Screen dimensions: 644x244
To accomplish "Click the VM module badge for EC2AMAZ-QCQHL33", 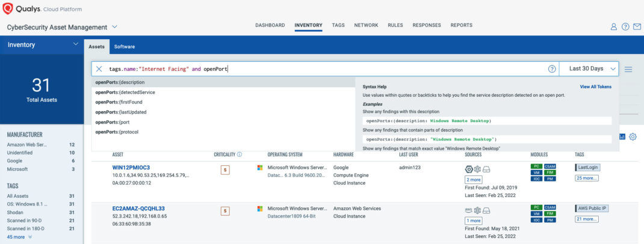I will click(536, 214).
